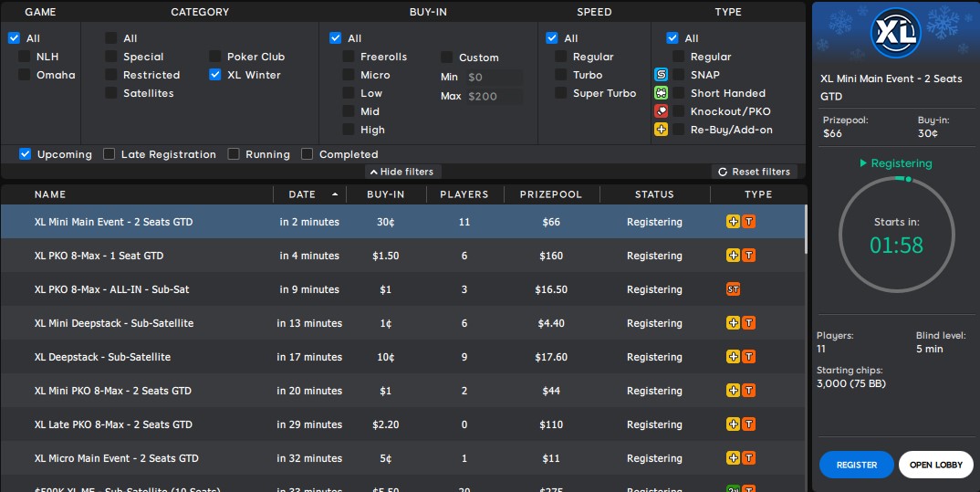Image resolution: width=980 pixels, height=492 pixels.
Task: Click the Max custom buy-in input field
Action: point(493,96)
